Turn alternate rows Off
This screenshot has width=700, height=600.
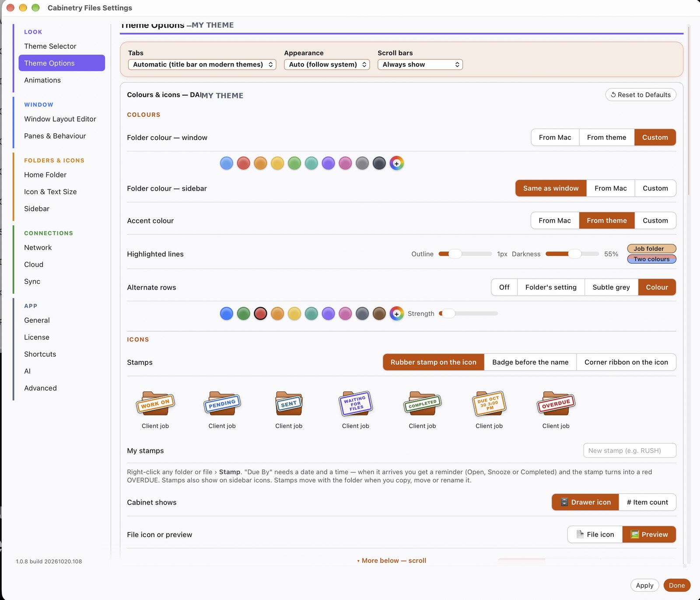click(504, 287)
